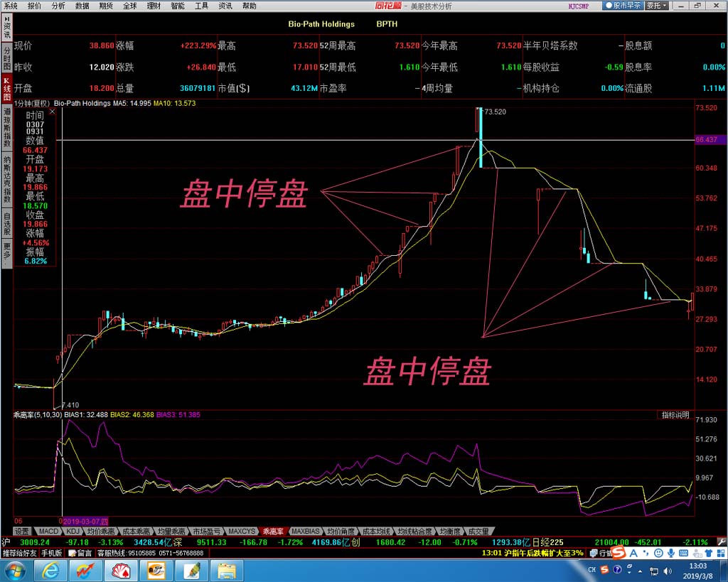Select the 资讯 sidebar tab
This screenshot has height=582, width=728.
[6, 28]
